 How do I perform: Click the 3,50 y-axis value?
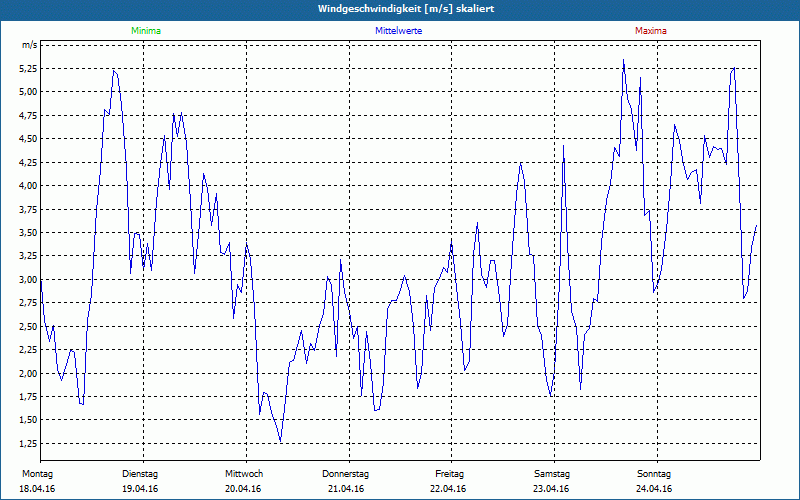29,233
